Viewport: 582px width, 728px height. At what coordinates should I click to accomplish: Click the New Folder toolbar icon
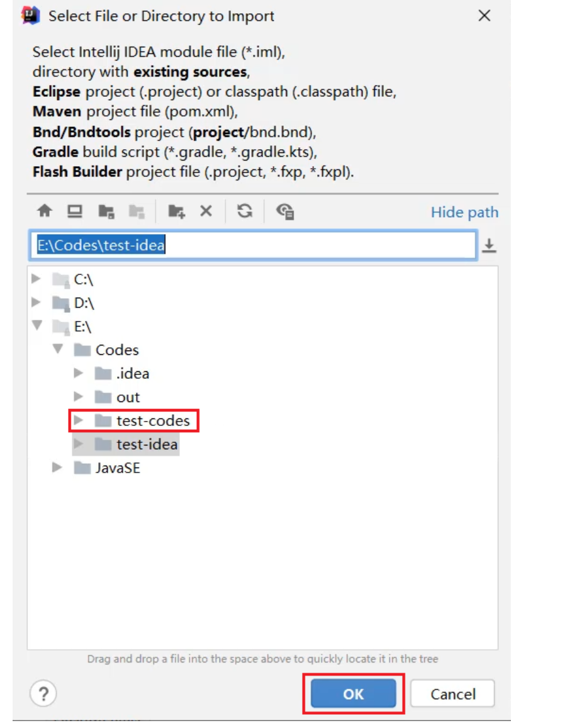pyautogui.click(x=176, y=211)
